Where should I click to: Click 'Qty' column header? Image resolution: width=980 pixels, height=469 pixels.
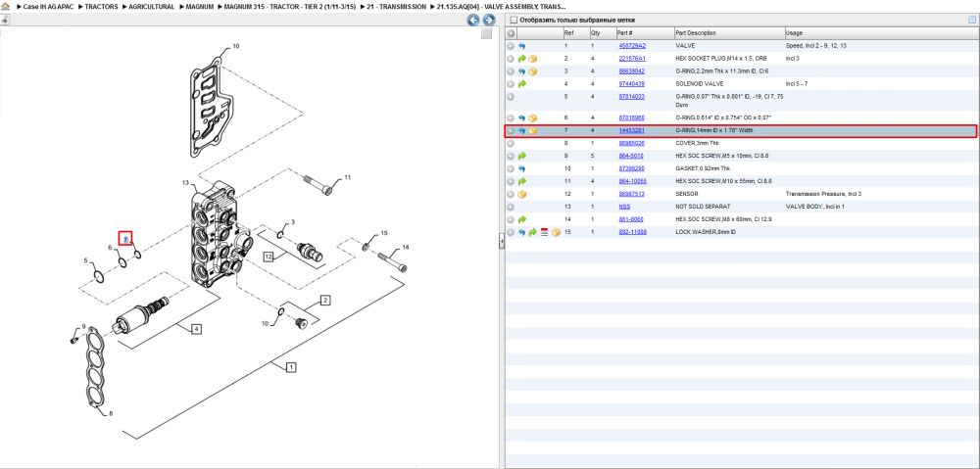pyautogui.click(x=596, y=33)
